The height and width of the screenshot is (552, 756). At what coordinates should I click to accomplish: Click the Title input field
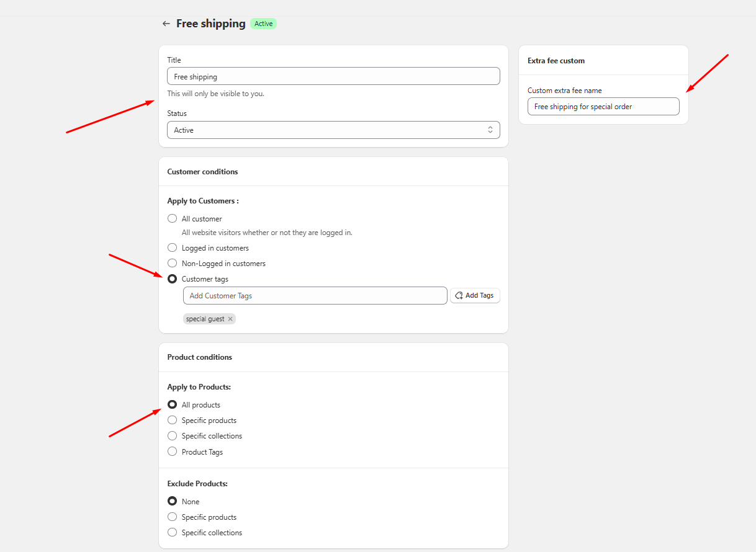coord(333,76)
